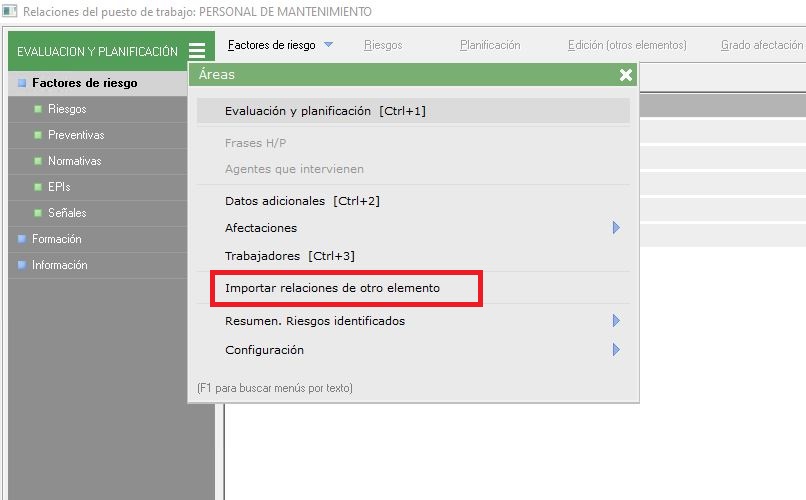The width and height of the screenshot is (806, 500).
Task: Select Factores de riesgo in sidebar
Action: tap(84, 83)
